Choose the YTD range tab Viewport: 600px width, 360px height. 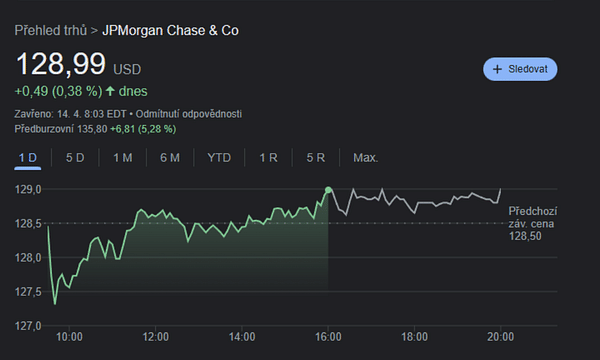click(x=219, y=158)
